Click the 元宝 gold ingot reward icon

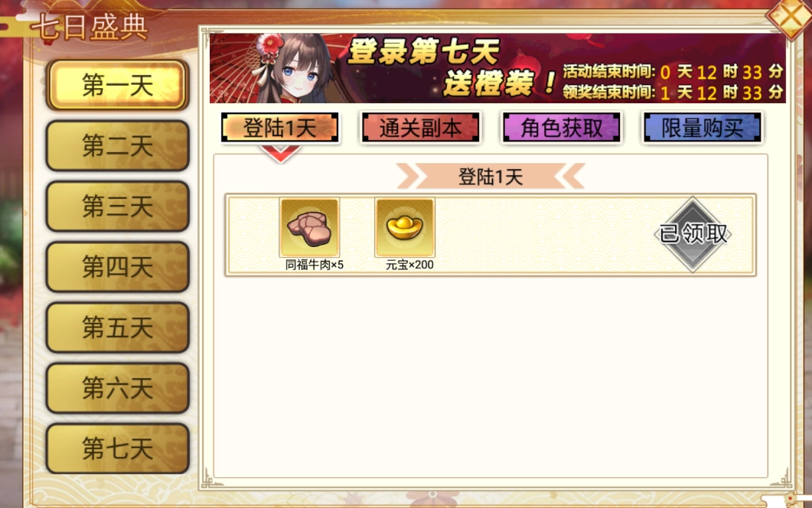tap(405, 227)
